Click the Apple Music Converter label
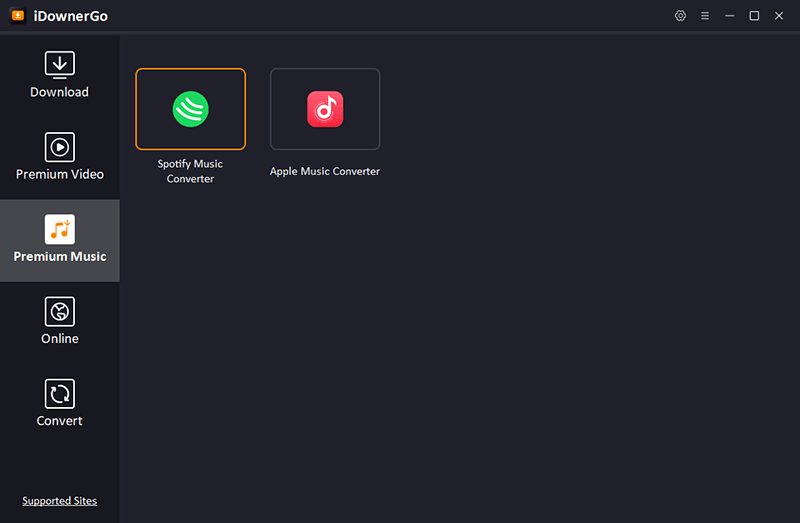This screenshot has width=800, height=523. tap(325, 171)
